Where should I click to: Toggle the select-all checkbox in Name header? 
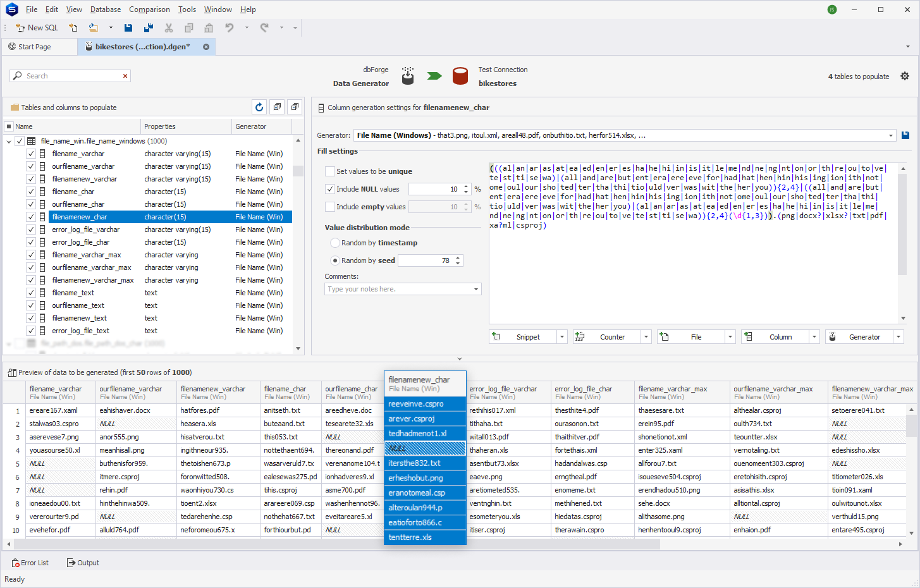click(x=9, y=126)
